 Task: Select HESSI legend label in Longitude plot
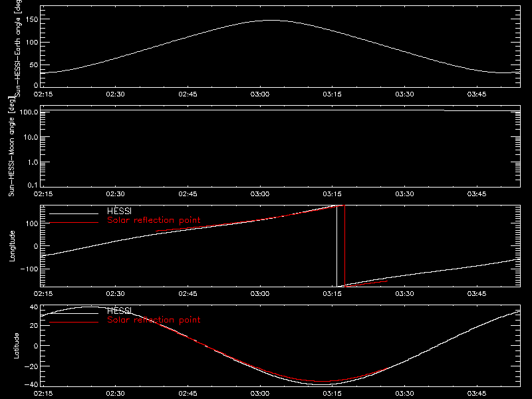point(119,211)
